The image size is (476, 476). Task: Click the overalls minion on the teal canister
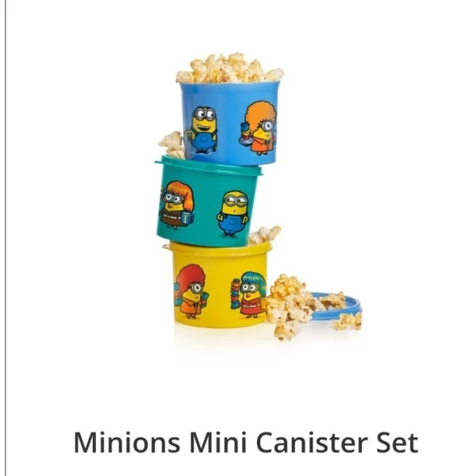(x=232, y=213)
